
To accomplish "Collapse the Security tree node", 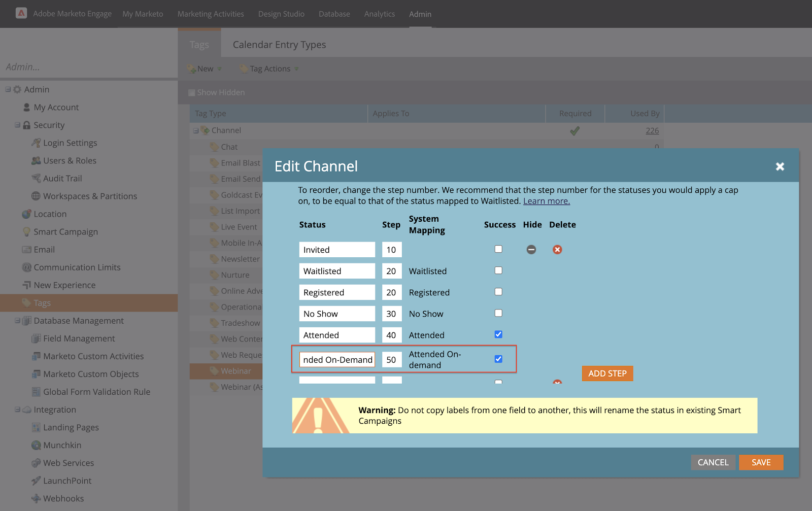I will (x=18, y=125).
